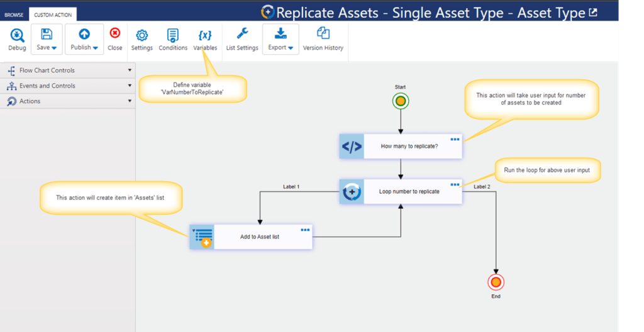Open Conditions in the toolbar

(x=173, y=40)
